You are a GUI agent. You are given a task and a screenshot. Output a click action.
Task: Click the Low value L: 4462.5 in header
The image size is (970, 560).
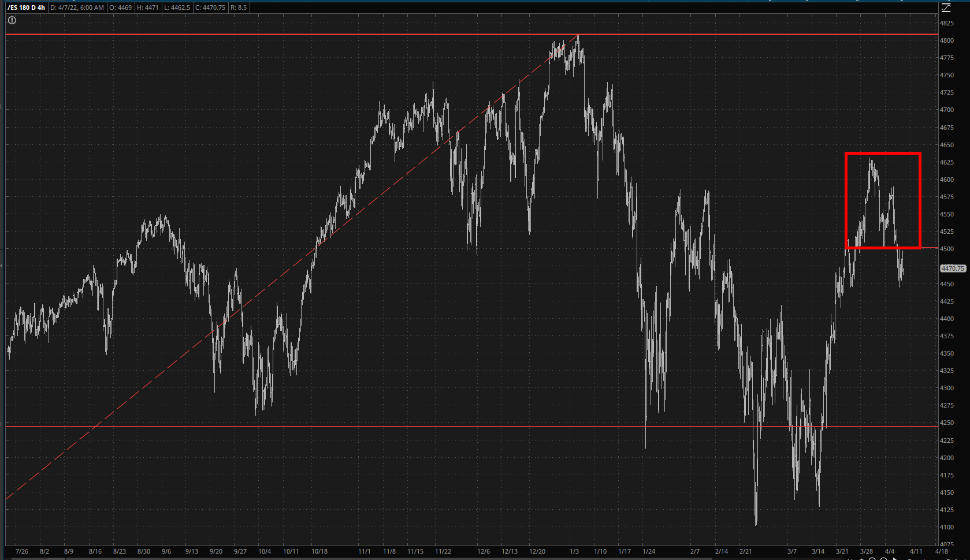pyautogui.click(x=176, y=8)
